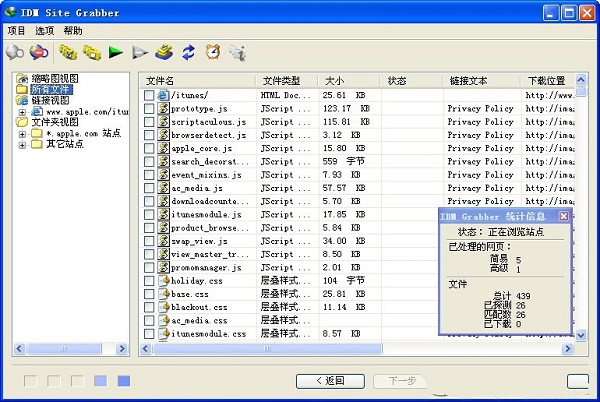Click the file list scroll right arrow
The height and width of the screenshot is (402, 600).
click(567, 348)
